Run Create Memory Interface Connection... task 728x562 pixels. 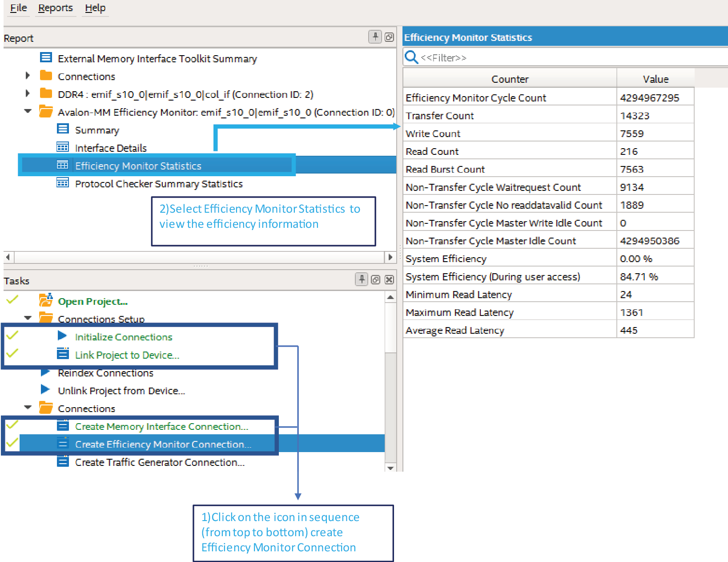[162, 427]
